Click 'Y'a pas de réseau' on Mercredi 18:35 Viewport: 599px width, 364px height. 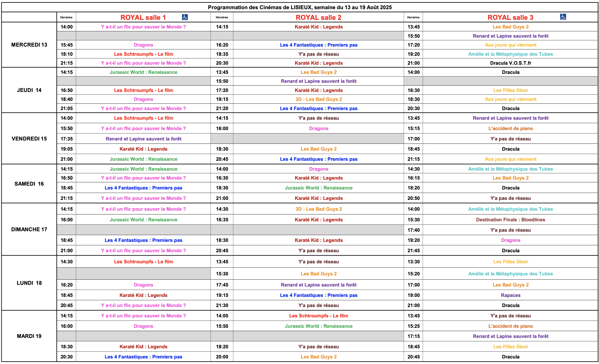(319, 54)
